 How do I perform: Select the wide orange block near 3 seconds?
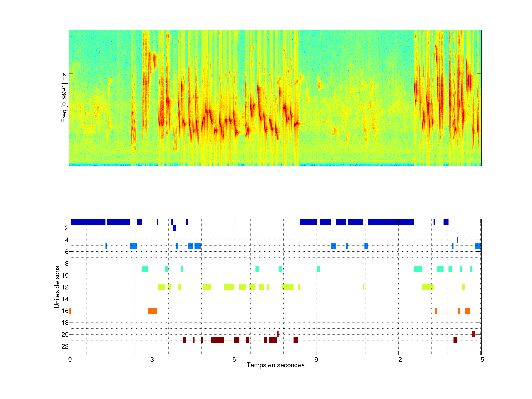(x=152, y=311)
